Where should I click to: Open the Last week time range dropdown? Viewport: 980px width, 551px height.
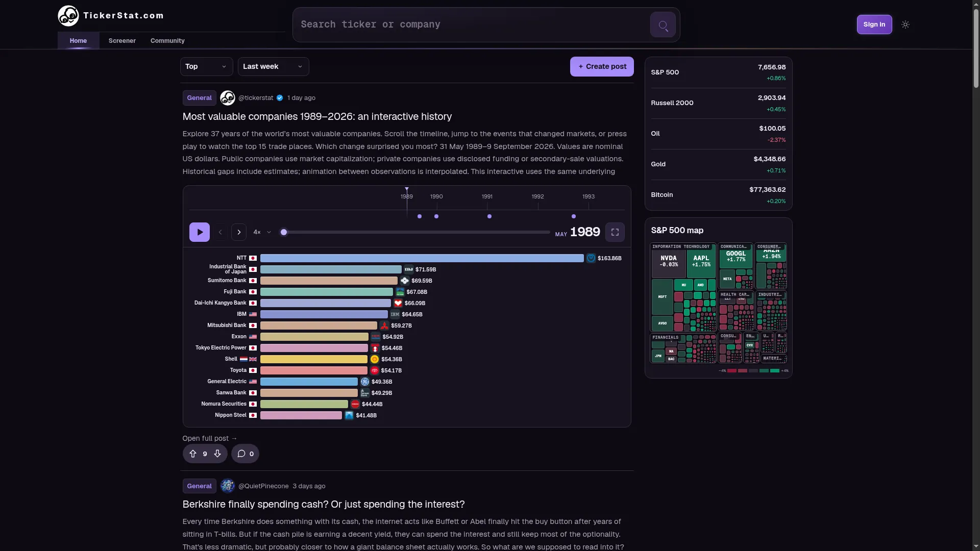[274, 67]
